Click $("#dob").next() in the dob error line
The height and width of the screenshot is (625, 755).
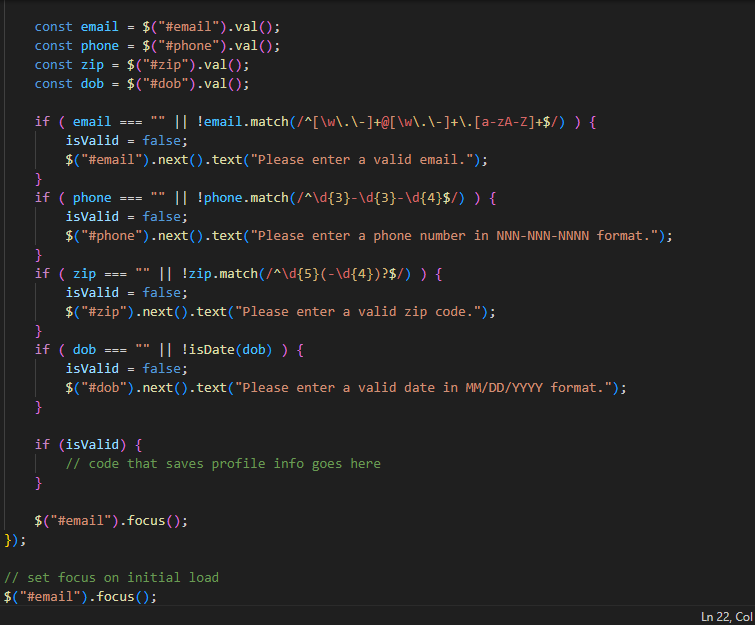click(127, 388)
